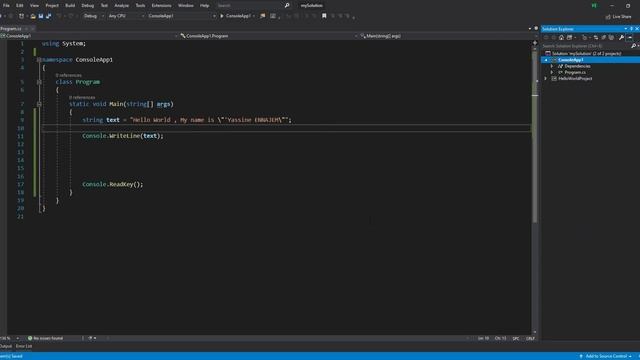Image resolution: width=640 pixels, height=360 pixels.
Task: Click the Save All toolbar icon
Action: pos(49,16)
